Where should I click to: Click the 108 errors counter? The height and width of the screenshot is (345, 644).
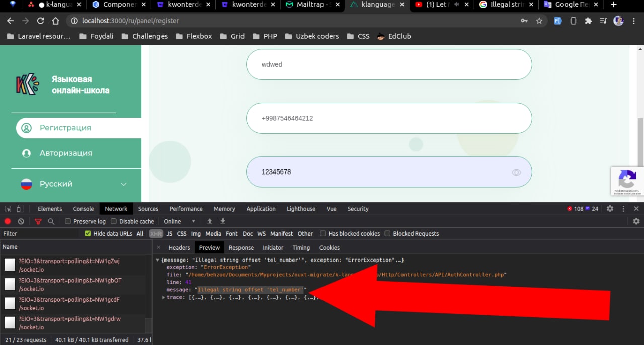575,209
